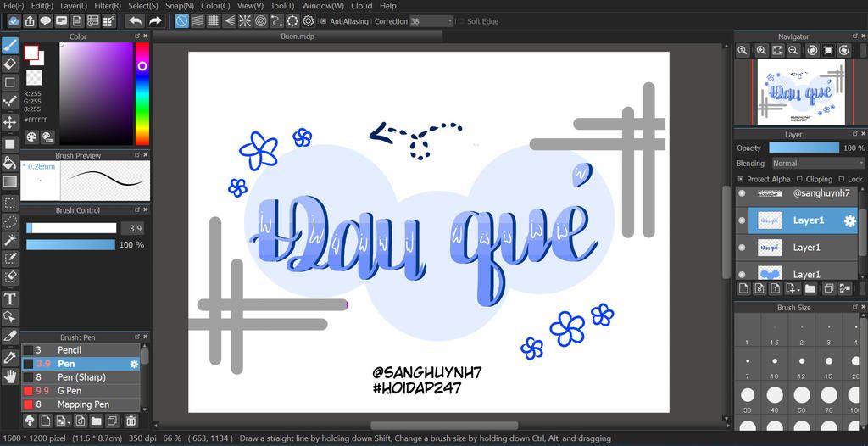The image size is (868, 446).
Task: Select the transparent color swatch
Action: pyautogui.click(x=34, y=77)
